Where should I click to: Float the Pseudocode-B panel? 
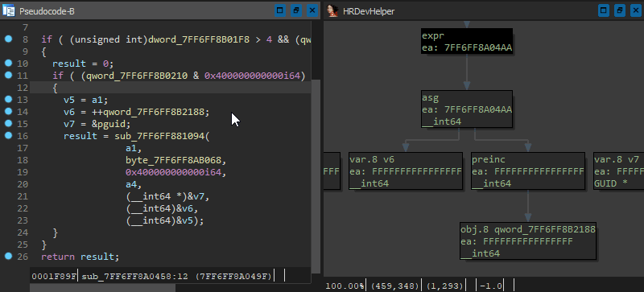click(296, 10)
